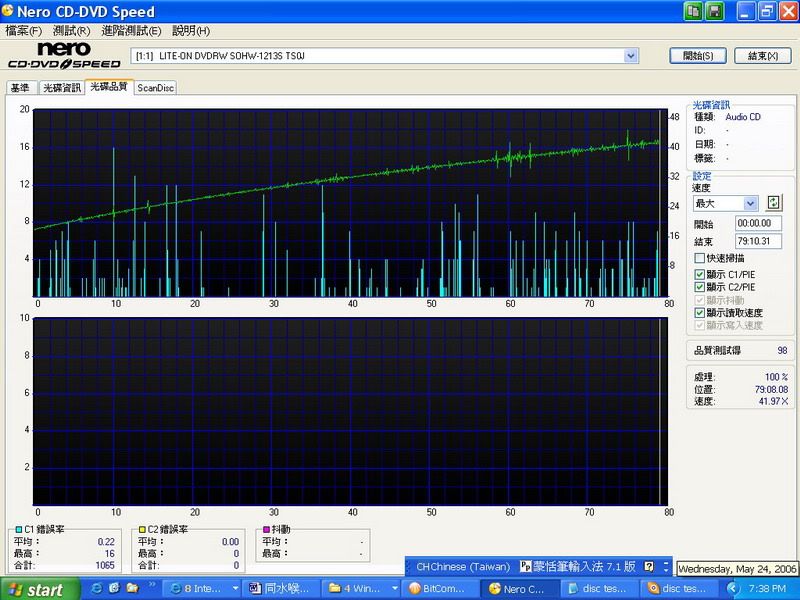The width and height of the screenshot is (800, 600).
Task: Click the C2 average value 0.00
Action: coord(230,542)
